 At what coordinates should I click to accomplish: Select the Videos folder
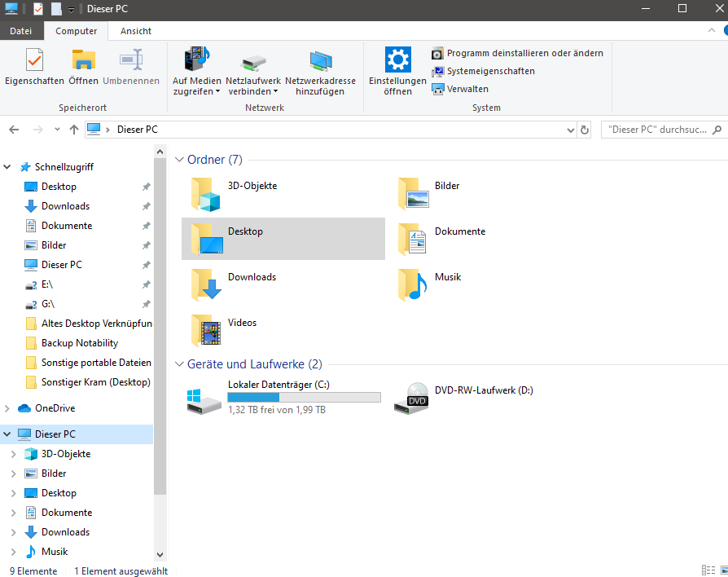pyautogui.click(x=283, y=330)
